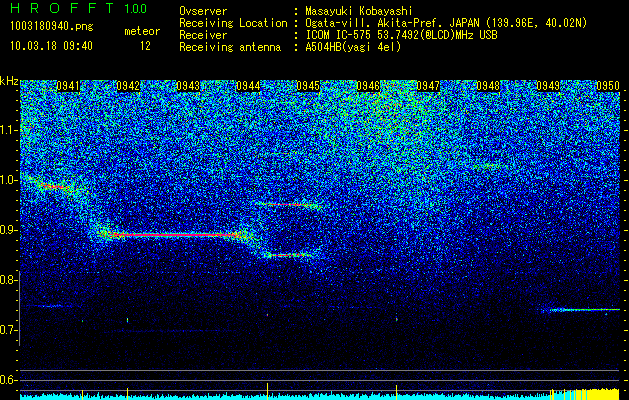Click the 0941 time marker

click(x=68, y=86)
